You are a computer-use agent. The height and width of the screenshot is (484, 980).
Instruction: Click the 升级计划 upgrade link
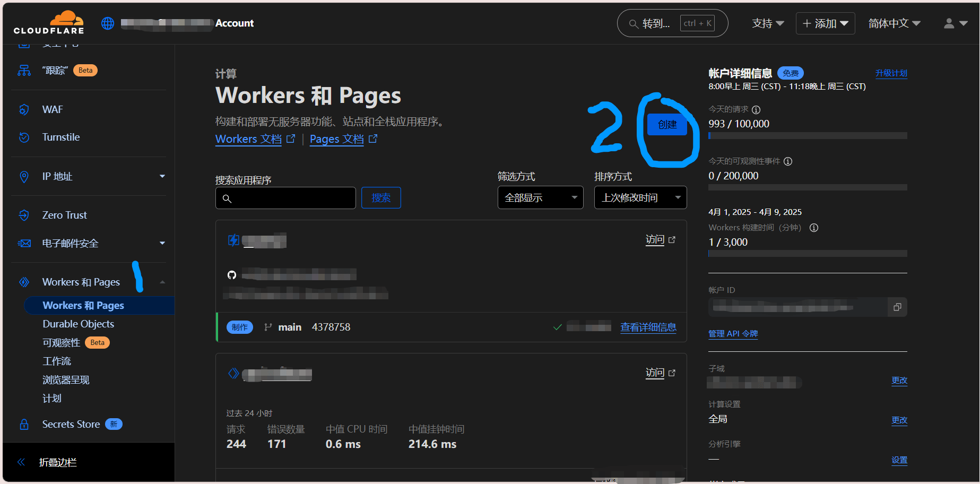(891, 73)
